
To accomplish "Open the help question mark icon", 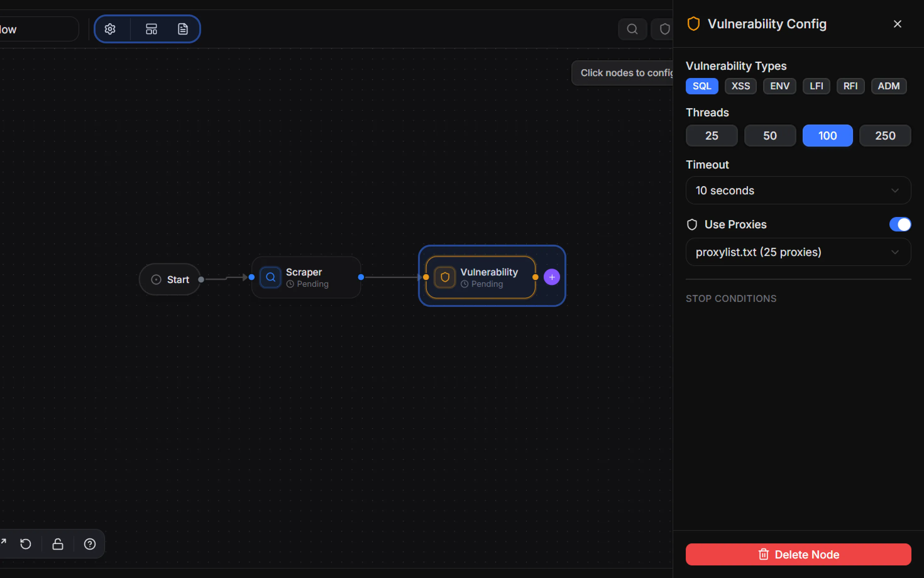I will pos(90,544).
